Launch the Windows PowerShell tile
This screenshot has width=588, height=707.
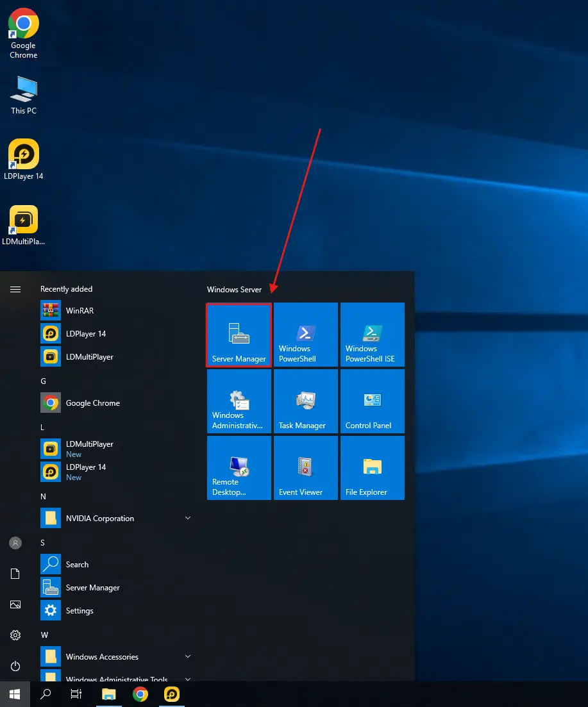click(x=306, y=335)
